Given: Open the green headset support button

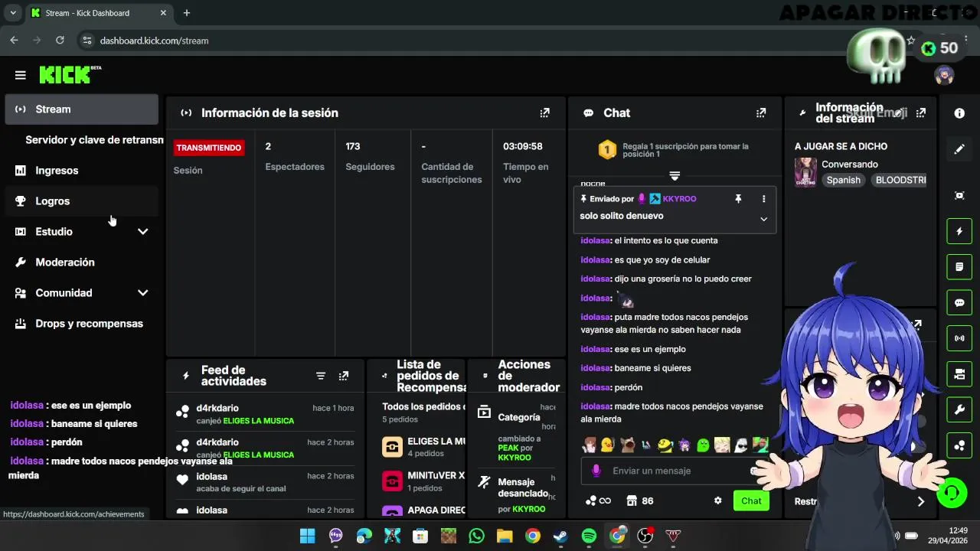Looking at the screenshot, I should pyautogui.click(x=952, y=492).
